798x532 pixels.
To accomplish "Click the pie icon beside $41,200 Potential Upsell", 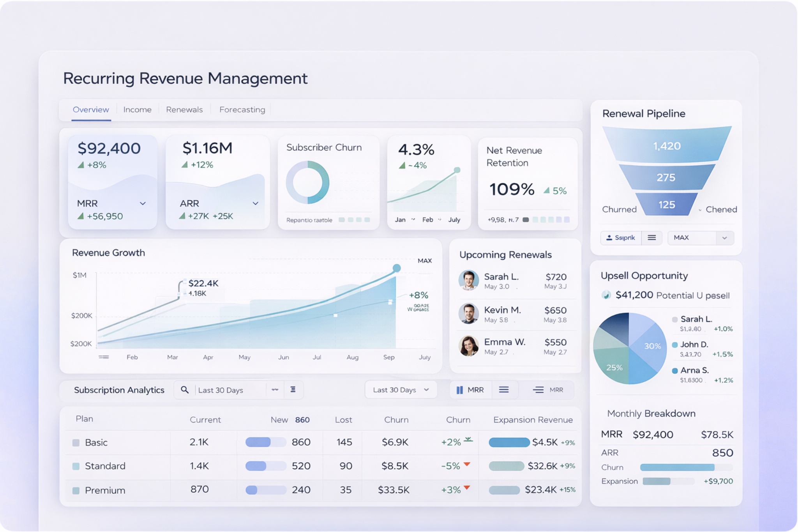I will [x=607, y=295].
